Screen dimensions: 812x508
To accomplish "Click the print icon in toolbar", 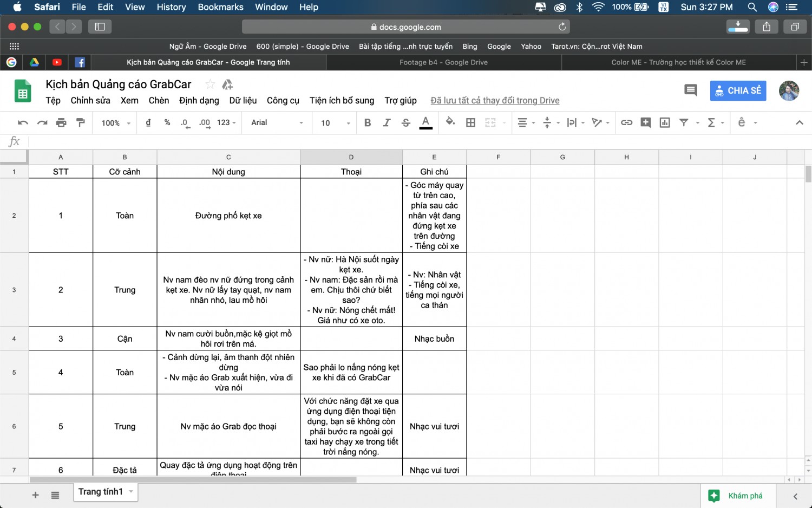I will [61, 122].
